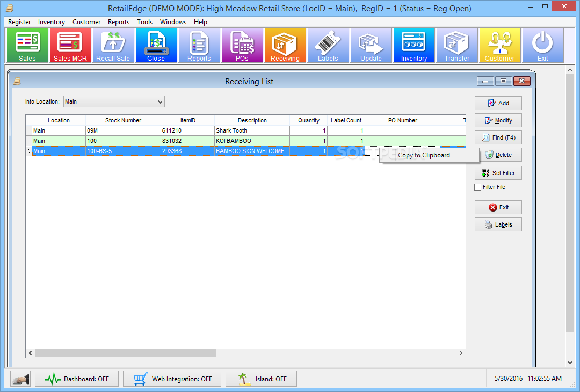Viewport: 580px width, 392px height.
Task: Select the BAMBOO SIGN WELCOME cell
Action: 252,151
